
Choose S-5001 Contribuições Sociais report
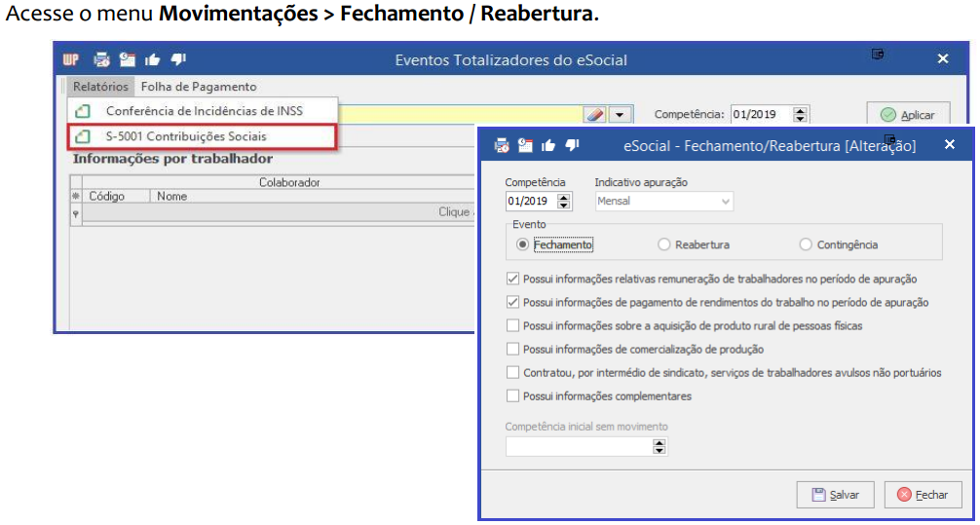(203, 135)
